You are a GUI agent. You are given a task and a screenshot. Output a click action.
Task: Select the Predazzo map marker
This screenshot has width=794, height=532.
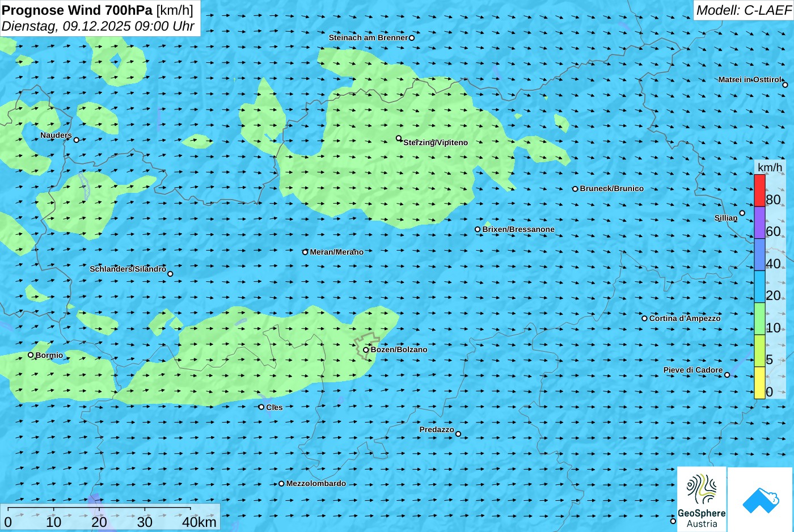tap(458, 434)
